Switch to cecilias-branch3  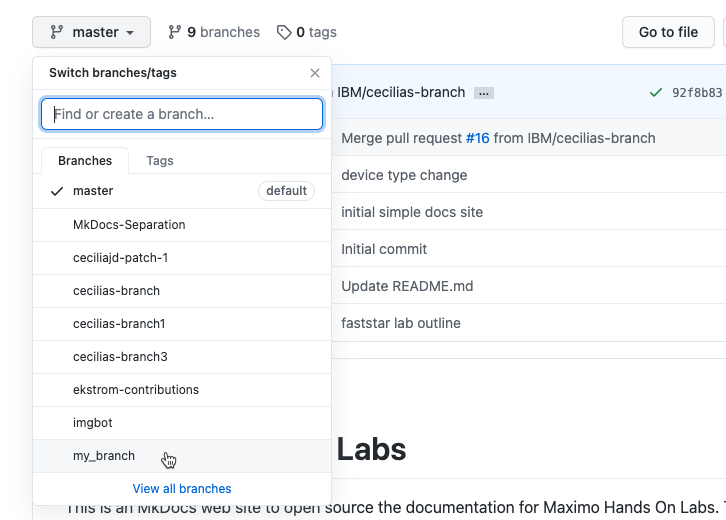(182, 357)
